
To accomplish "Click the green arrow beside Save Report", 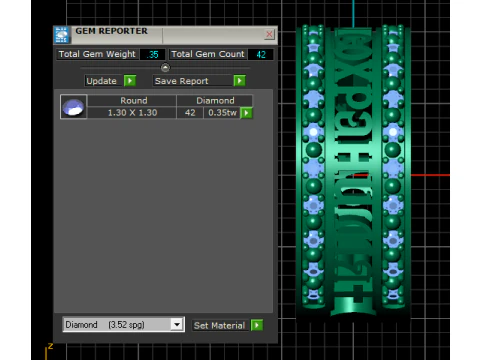I will click(239, 81).
